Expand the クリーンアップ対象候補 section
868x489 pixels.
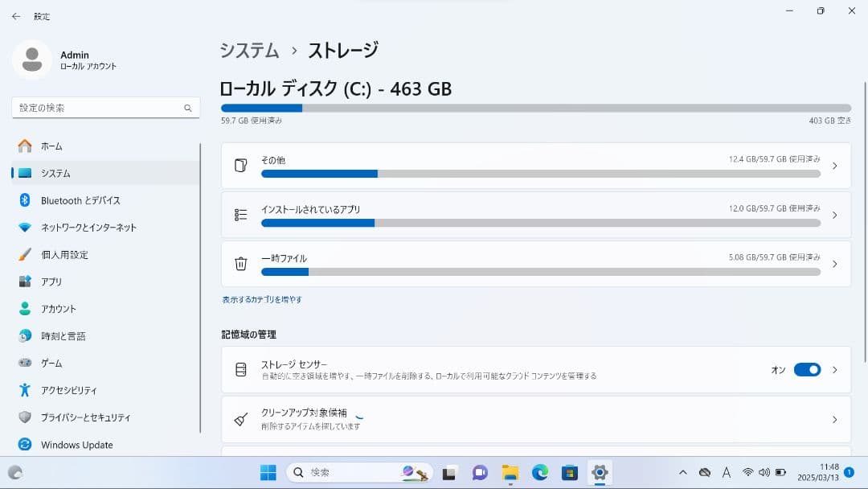[535, 419]
